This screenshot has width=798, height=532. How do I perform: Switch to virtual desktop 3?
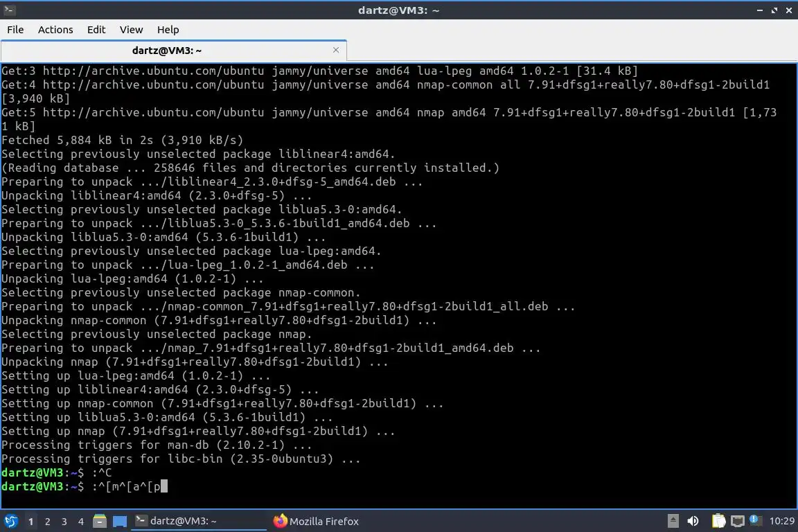64,522
